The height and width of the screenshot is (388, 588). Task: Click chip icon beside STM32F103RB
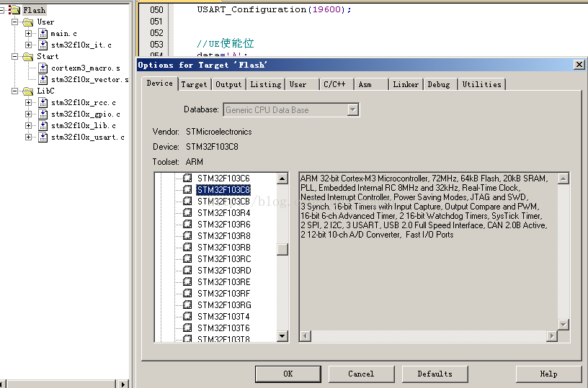[x=187, y=247]
